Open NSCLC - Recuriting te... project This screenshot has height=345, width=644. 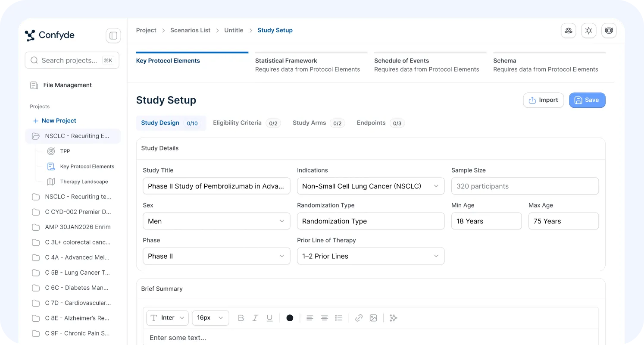coord(72,197)
